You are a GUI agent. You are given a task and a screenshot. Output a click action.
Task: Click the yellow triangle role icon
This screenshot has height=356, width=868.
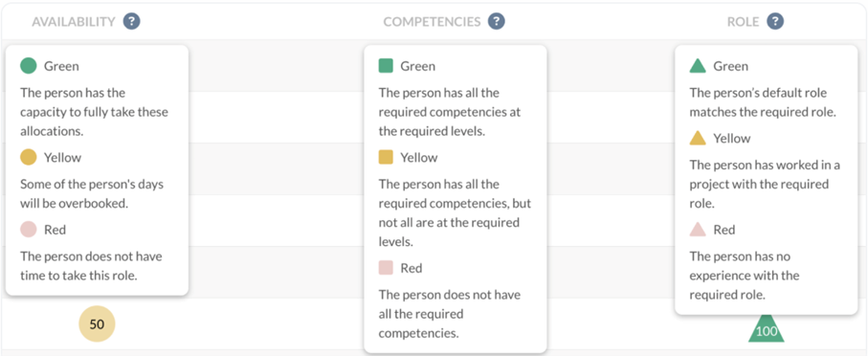click(698, 139)
